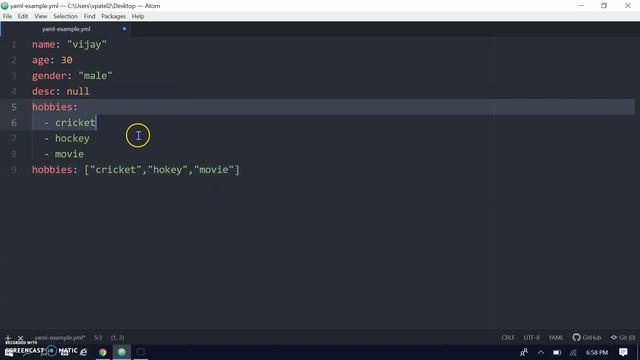Select the yaml-example.yml editor tab
This screenshot has height=360, width=640.
pyautogui.click(x=66, y=29)
